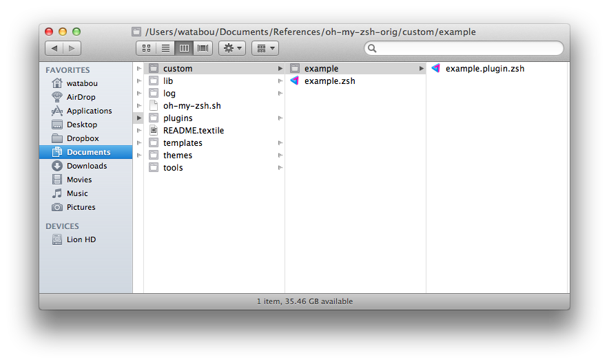Screen dimensions: 609x364
Task: Click the disclosure arrow of templates folder
Action: point(280,143)
